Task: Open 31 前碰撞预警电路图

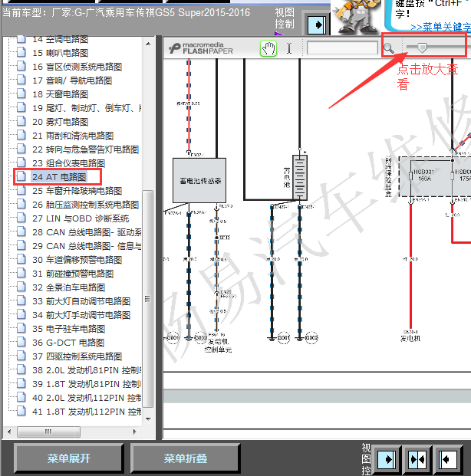Action: click(x=73, y=274)
